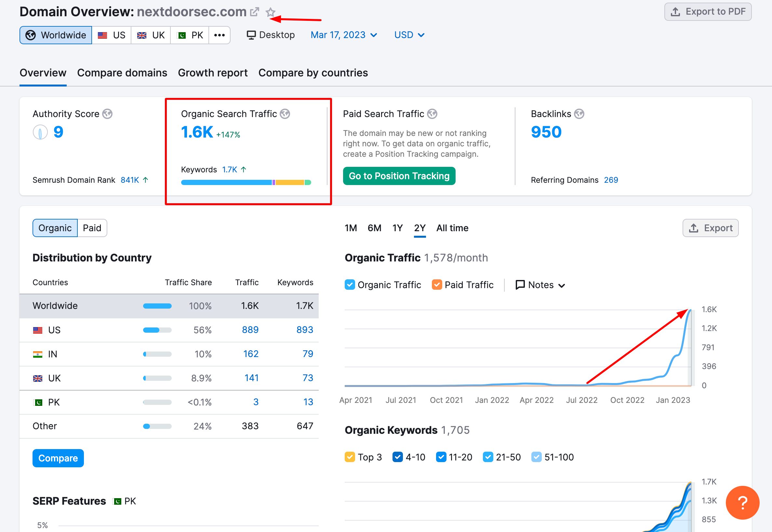The height and width of the screenshot is (532, 772).
Task: Open Semrush Domain Rank 841K link
Action: [130, 180]
